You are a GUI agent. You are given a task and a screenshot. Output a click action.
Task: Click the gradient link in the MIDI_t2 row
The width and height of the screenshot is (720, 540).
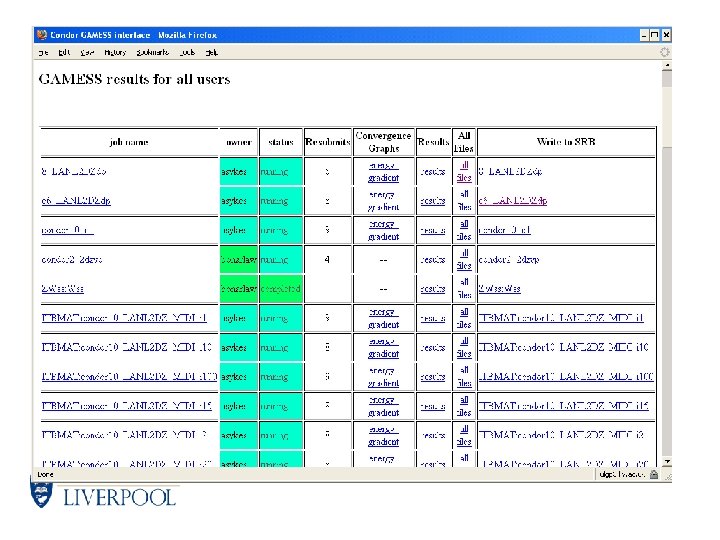383,442
